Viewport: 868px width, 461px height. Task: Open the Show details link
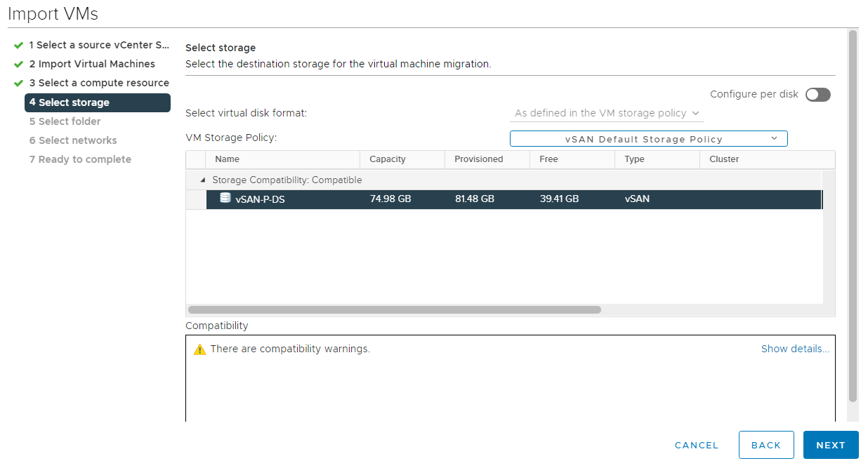[795, 349]
